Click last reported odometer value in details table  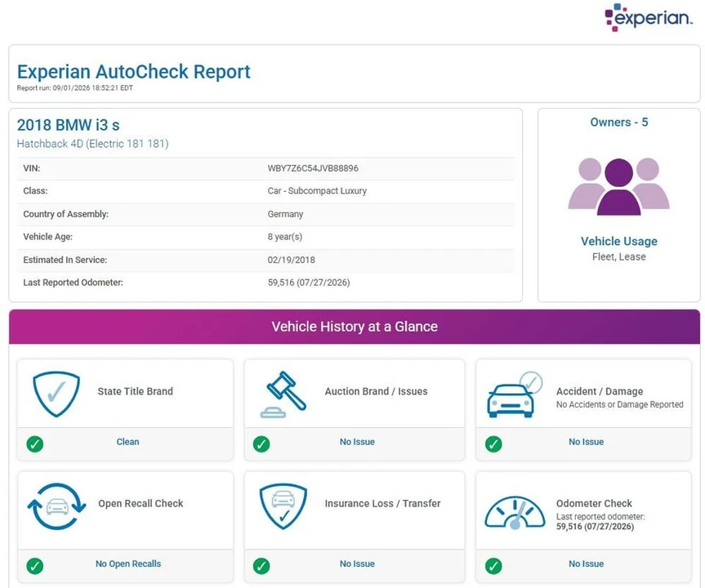click(x=309, y=283)
